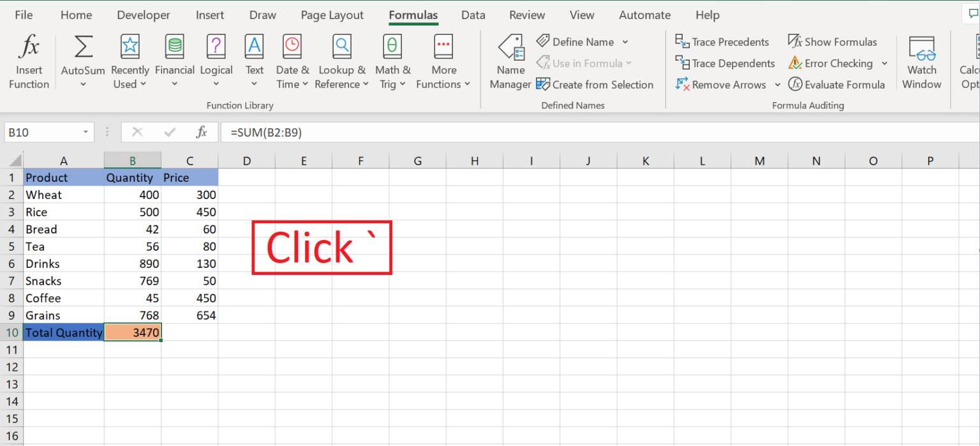Toggle Show Formulas

[832, 41]
